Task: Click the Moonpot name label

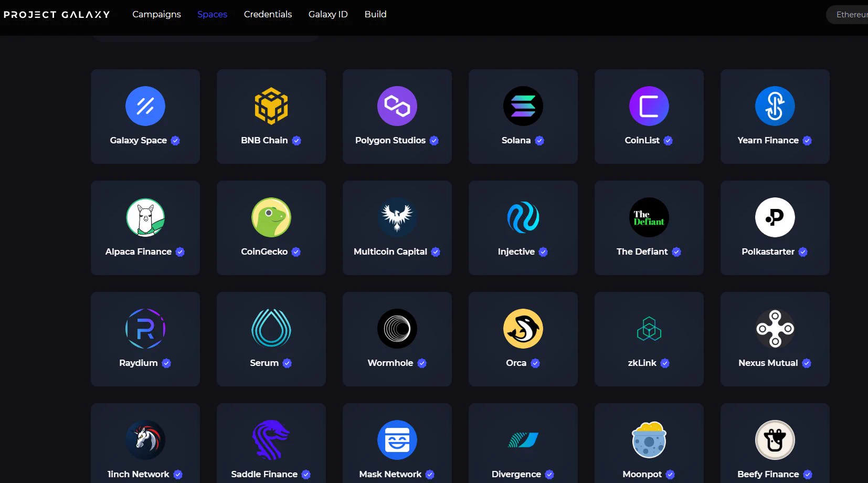Action: pyautogui.click(x=642, y=474)
